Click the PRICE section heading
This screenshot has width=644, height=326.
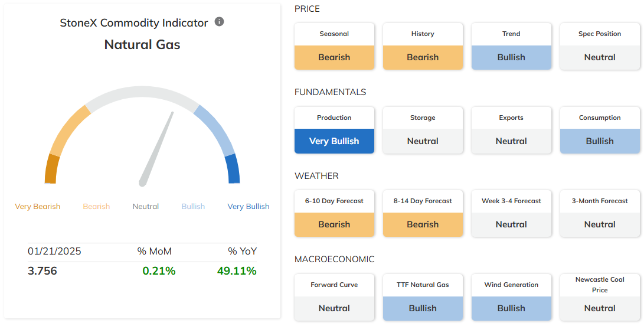coord(307,9)
